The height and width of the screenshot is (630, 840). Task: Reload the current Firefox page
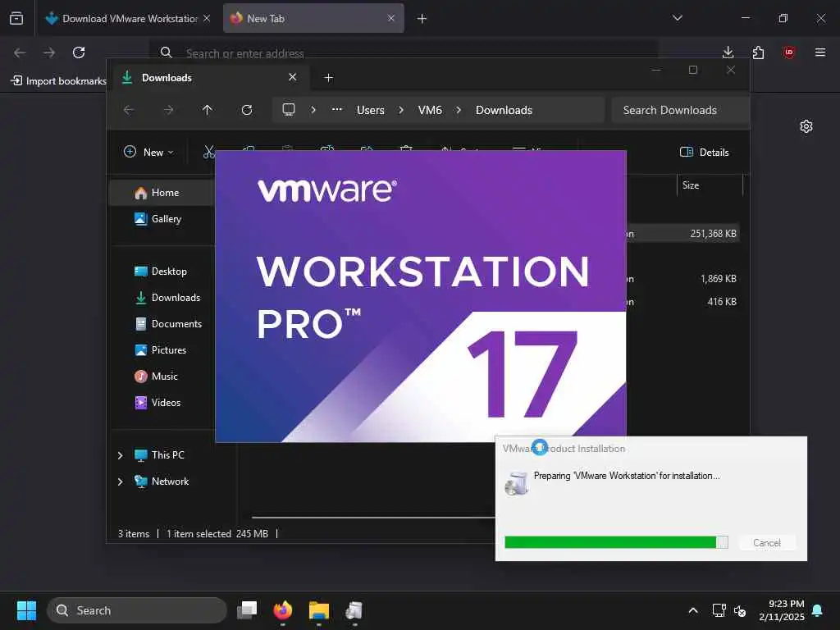79,52
